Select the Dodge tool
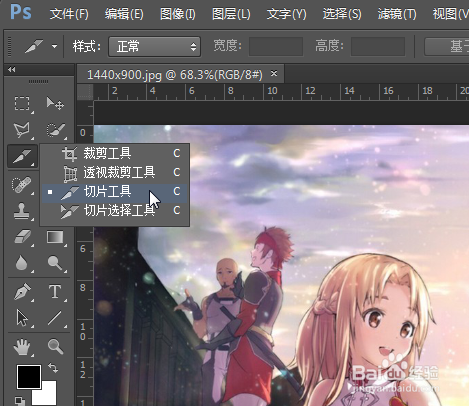This screenshot has width=469, height=406. pos(55,263)
